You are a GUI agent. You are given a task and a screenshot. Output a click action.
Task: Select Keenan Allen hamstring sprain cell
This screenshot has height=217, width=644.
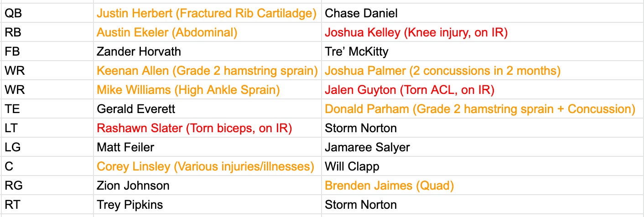point(207,71)
